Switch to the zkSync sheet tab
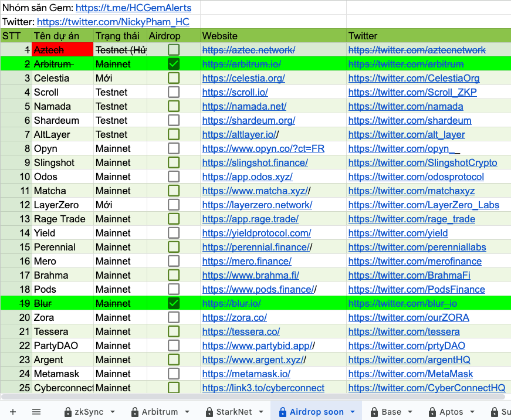This screenshot has height=420, width=511. point(89,412)
